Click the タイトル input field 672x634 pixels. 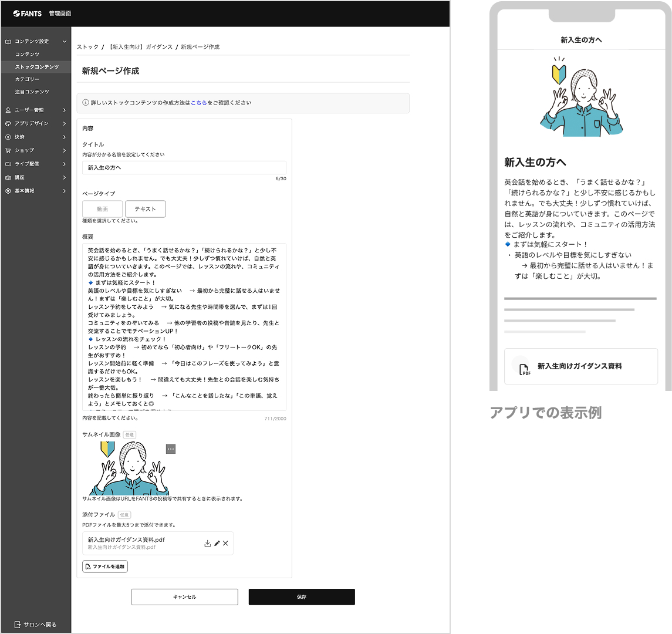184,168
